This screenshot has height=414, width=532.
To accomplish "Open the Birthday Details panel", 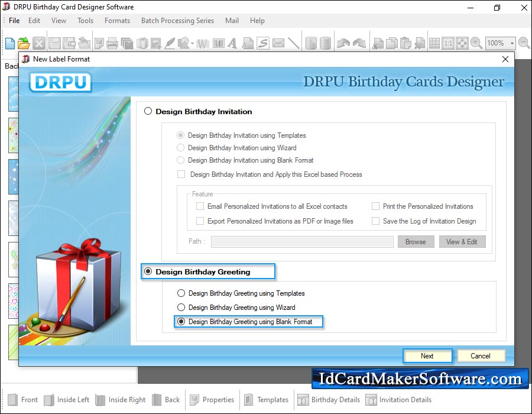I will (329, 400).
